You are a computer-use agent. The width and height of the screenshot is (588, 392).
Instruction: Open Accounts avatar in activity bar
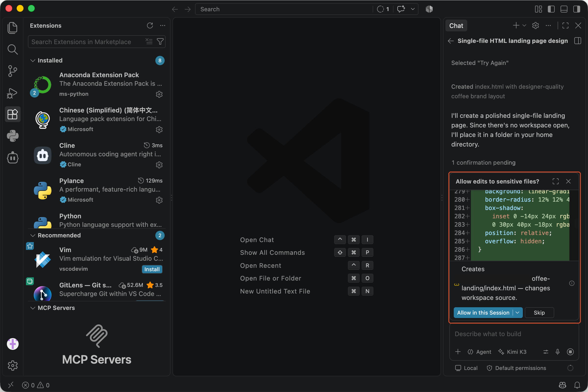[12, 344]
